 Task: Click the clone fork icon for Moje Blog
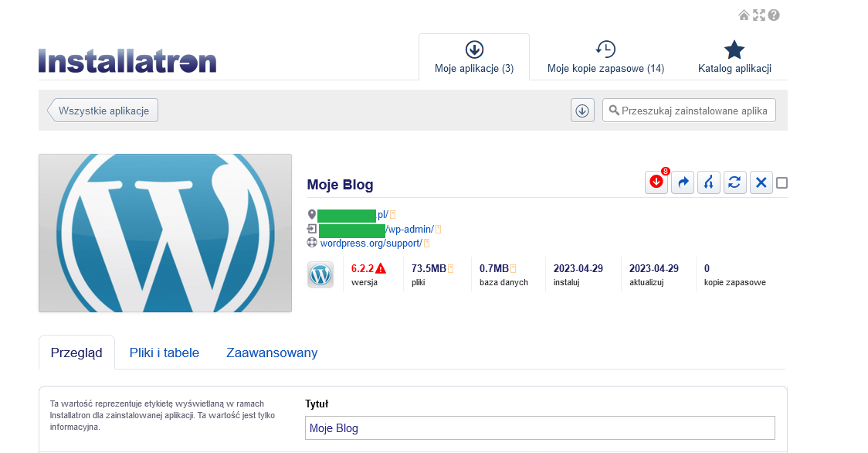(709, 183)
